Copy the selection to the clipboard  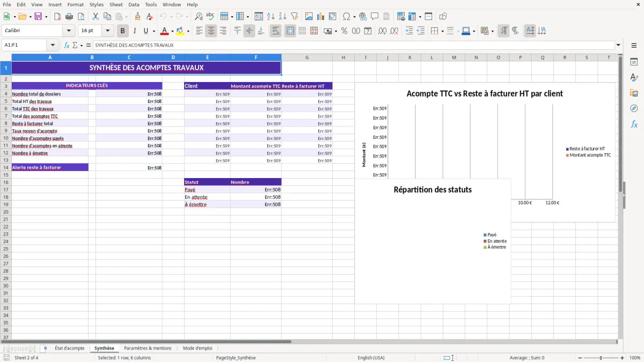click(107, 17)
